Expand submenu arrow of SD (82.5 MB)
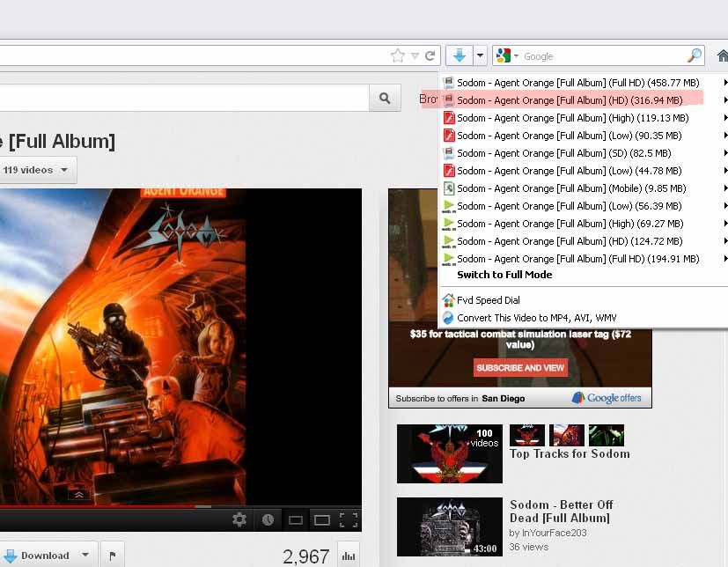The height and width of the screenshot is (567, 728). click(x=725, y=153)
